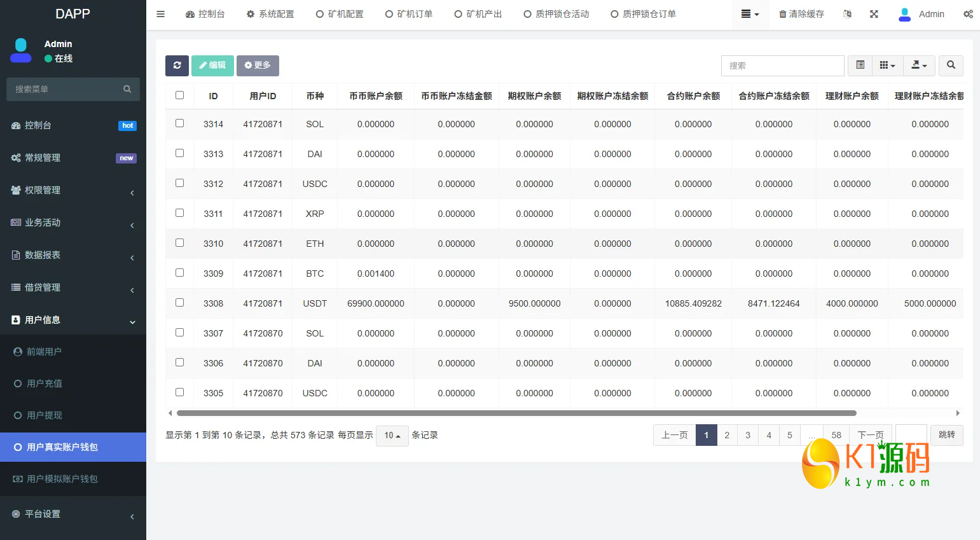The image size is (980, 540).
Task: Open 常规管理 in sidebar
Action: [73, 158]
